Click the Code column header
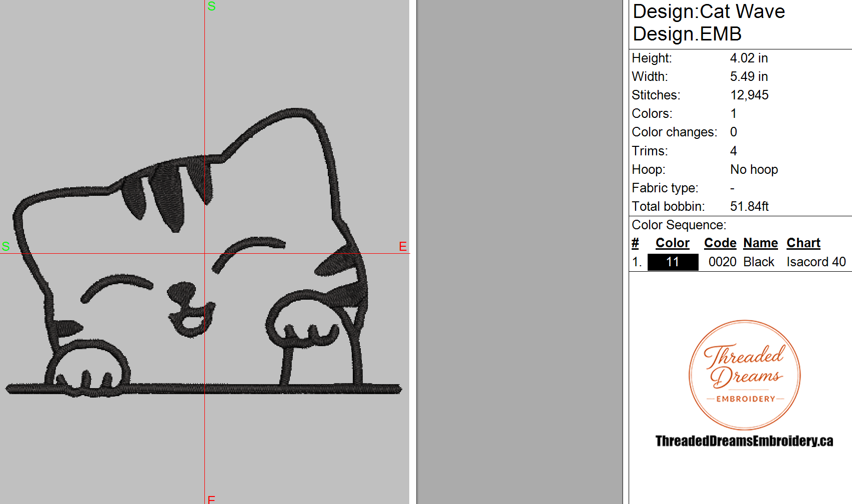 pyautogui.click(x=720, y=243)
